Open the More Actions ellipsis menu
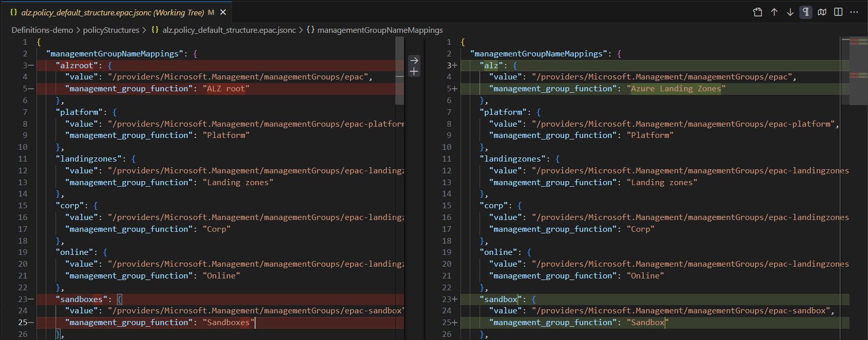Viewport: 868px width, 340px height. click(x=854, y=12)
